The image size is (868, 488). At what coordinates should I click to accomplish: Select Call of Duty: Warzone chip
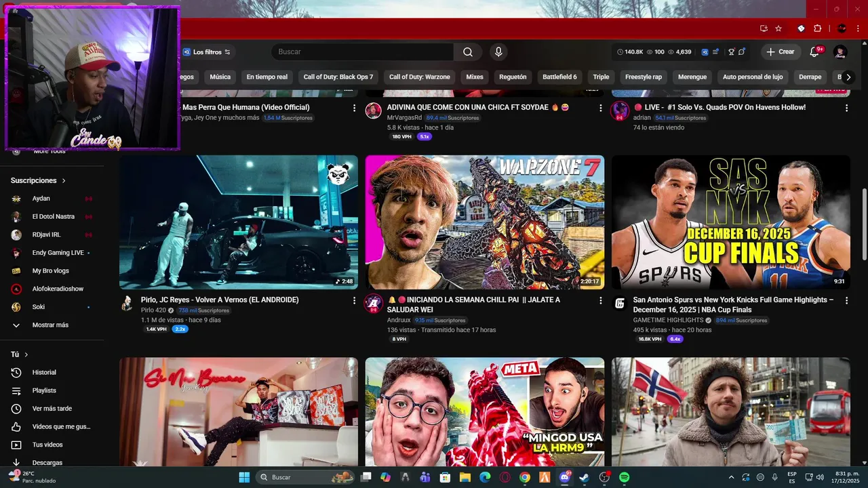point(420,77)
